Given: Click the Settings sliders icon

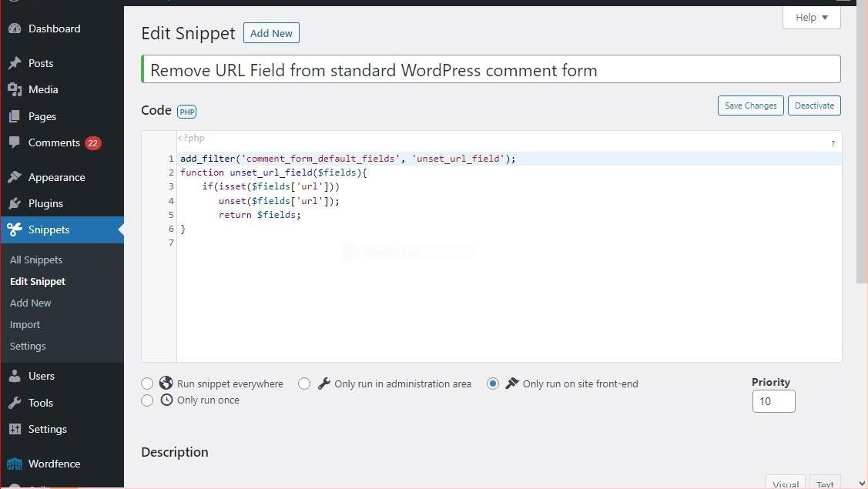Looking at the screenshot, I should click(x=15, y=429).
